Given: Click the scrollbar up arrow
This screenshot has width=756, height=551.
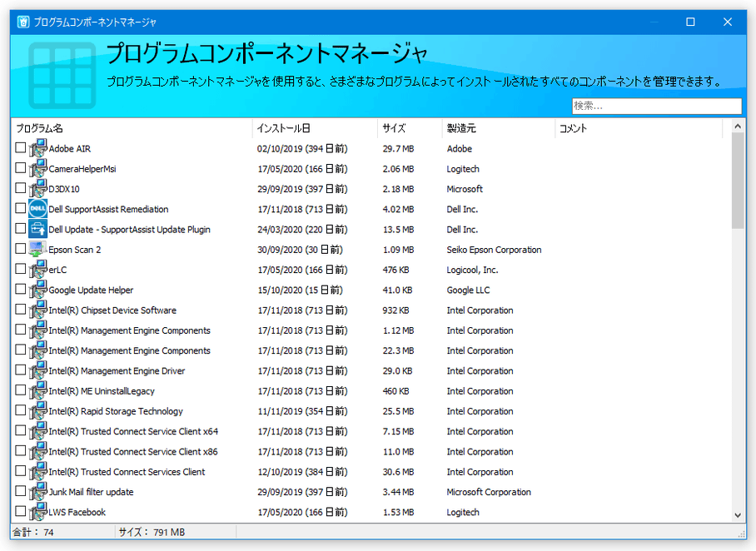Looking at the screenshot, I should pyautogui.click(x=738, y=127).
